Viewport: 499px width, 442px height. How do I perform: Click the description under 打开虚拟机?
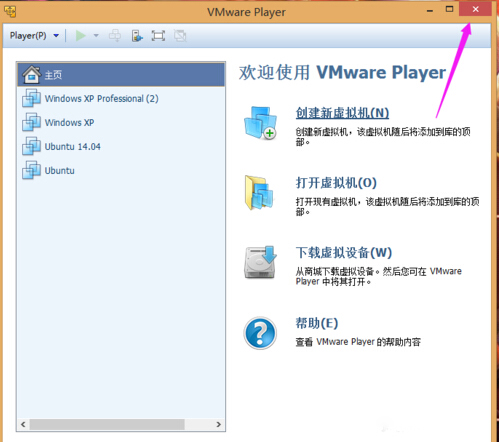click(x=387, y=206)
